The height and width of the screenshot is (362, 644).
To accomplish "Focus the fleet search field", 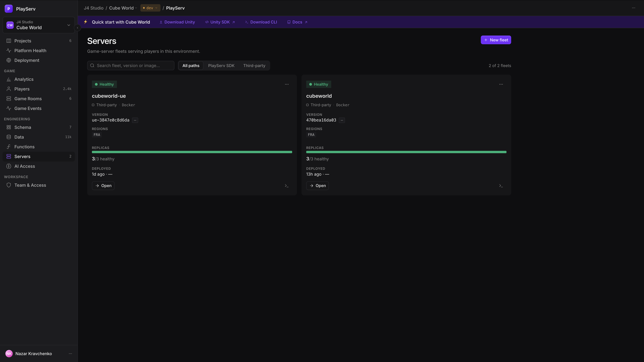I will (x=131, y=66).
